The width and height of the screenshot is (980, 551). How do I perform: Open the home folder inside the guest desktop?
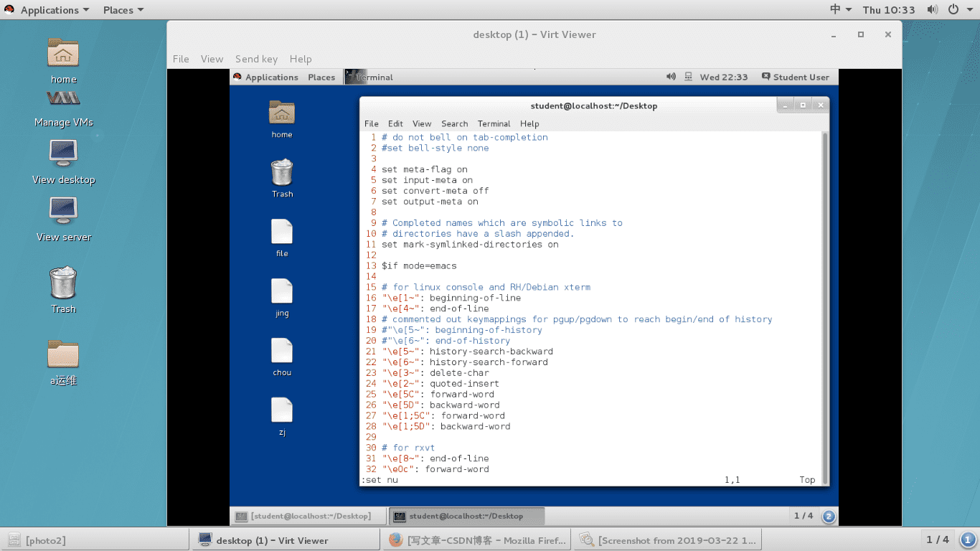(282, 115)
